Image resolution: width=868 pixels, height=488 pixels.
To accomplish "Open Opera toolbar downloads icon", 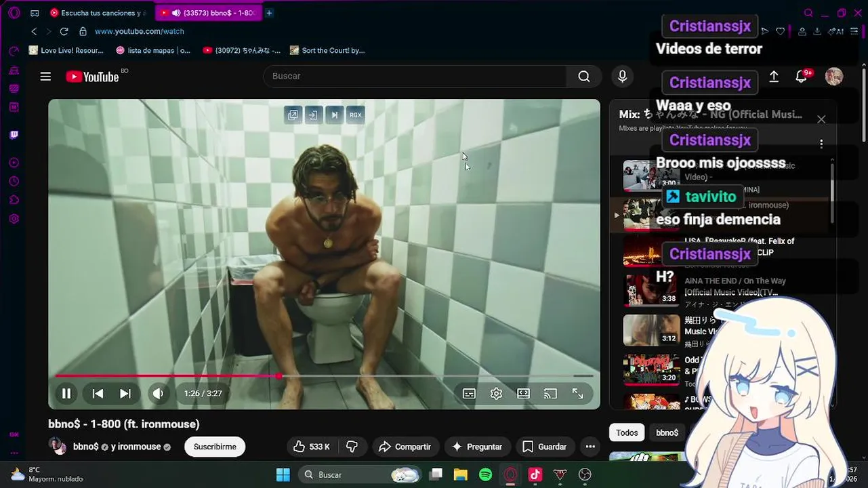I will coord(817,31).
